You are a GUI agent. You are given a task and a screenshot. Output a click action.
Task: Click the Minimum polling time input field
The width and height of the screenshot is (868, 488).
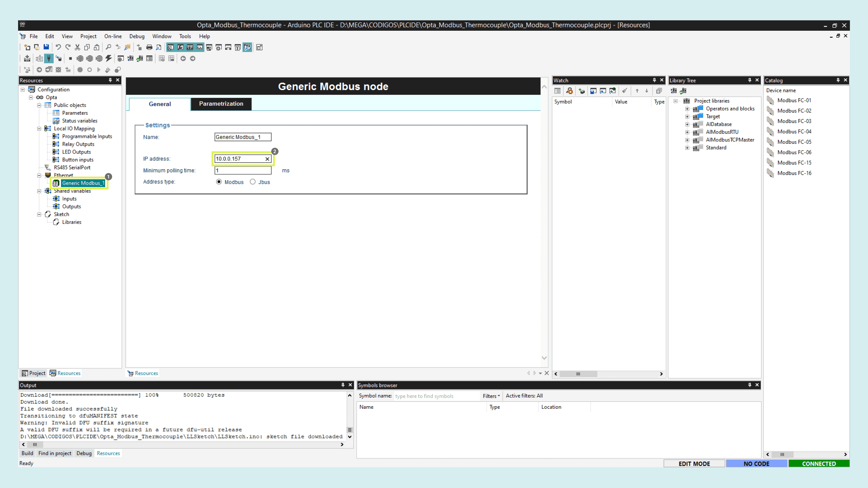click(243, 170)
